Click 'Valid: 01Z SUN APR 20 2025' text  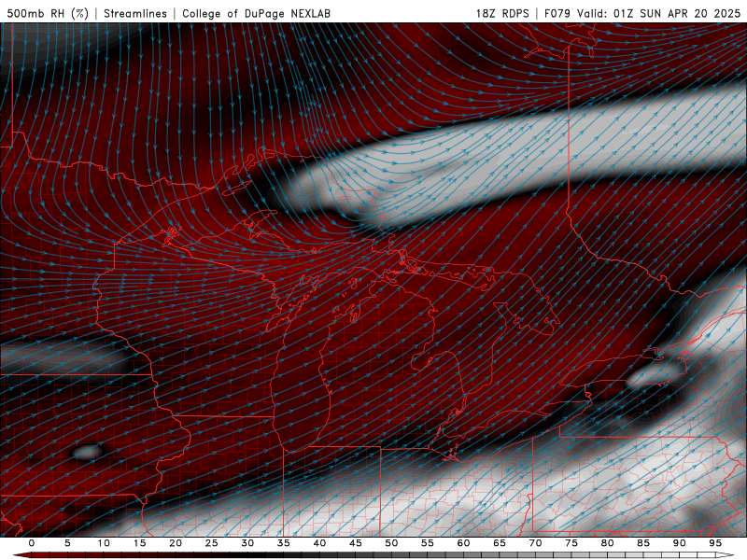point(659,13)
